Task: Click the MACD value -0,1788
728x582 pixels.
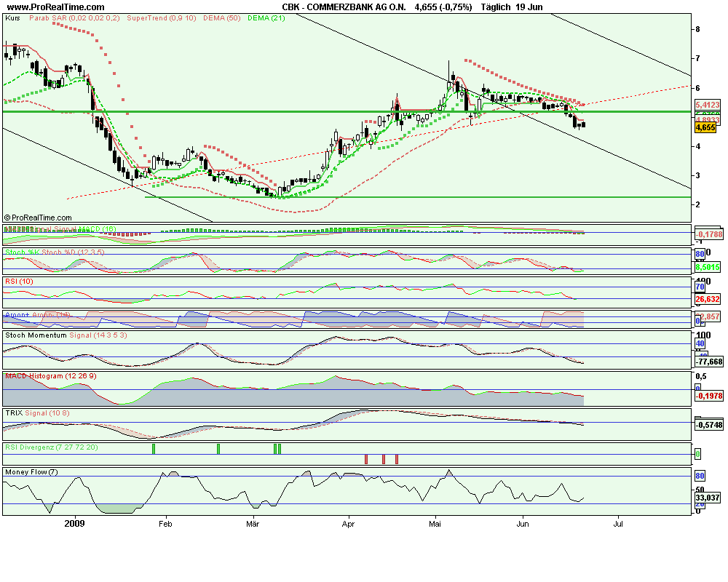Action: click(x=709, y=234)
